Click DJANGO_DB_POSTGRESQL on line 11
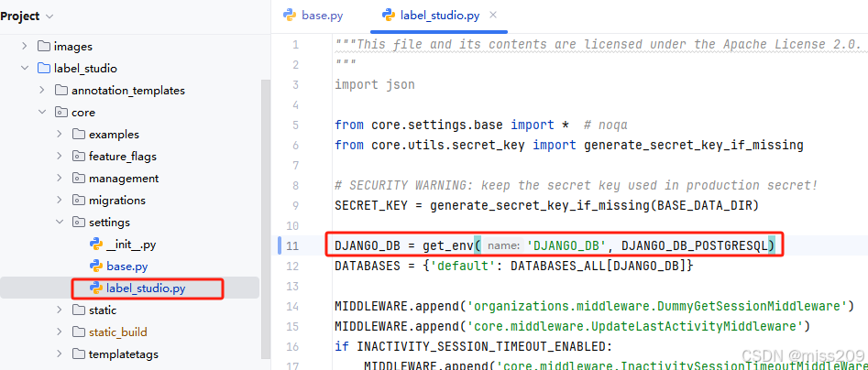 [x=695, y=245]
